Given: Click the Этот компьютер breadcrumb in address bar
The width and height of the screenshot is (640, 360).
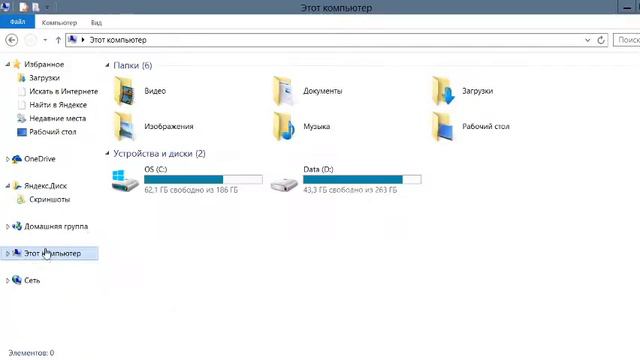Looking at the screenshot, I should click(118, 40).
